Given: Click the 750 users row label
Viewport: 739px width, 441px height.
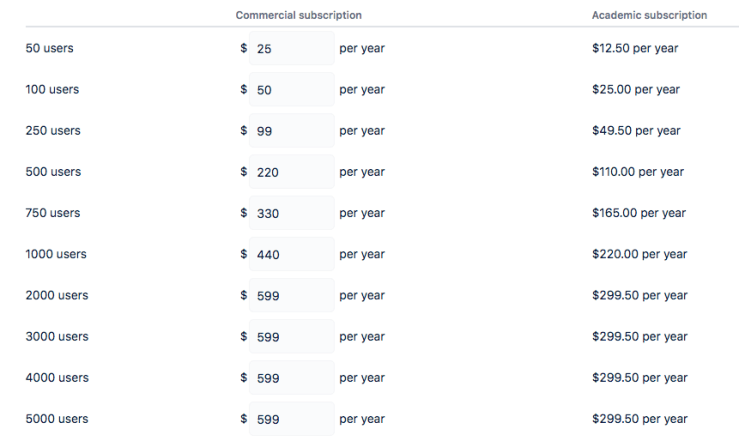Looking at the screenshot, I should 52,213.
